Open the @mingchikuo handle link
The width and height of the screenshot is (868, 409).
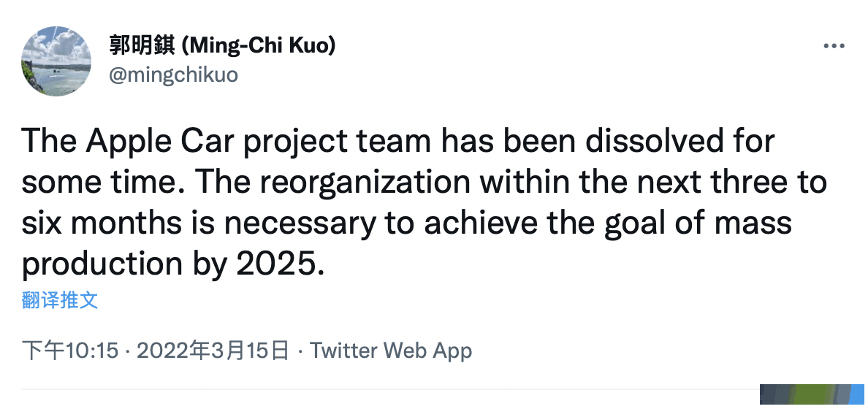click(x=173, y=74)
